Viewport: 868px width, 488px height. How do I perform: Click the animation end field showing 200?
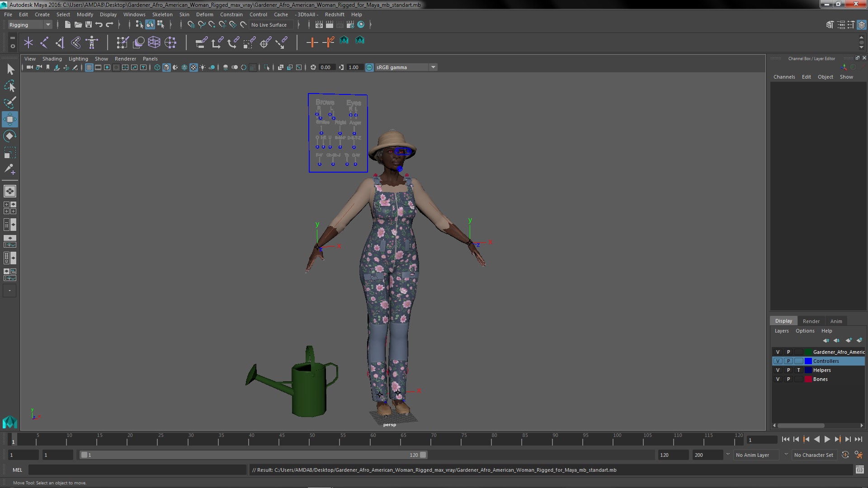pos(708,455)
